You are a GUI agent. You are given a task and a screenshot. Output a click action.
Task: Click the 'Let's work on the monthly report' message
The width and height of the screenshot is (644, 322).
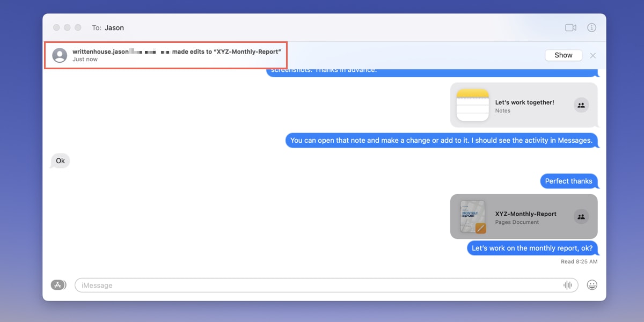pos(532,248)
